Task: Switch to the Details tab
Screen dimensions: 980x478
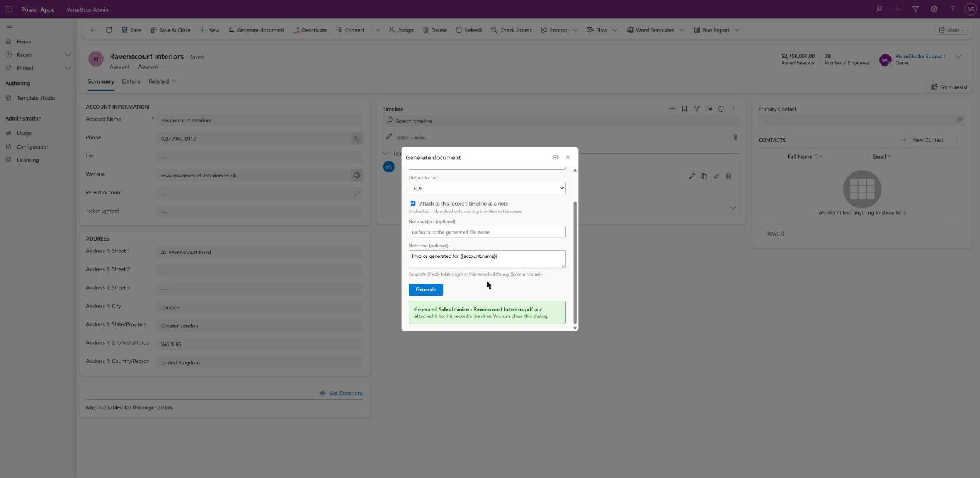Action: (131, 81)
